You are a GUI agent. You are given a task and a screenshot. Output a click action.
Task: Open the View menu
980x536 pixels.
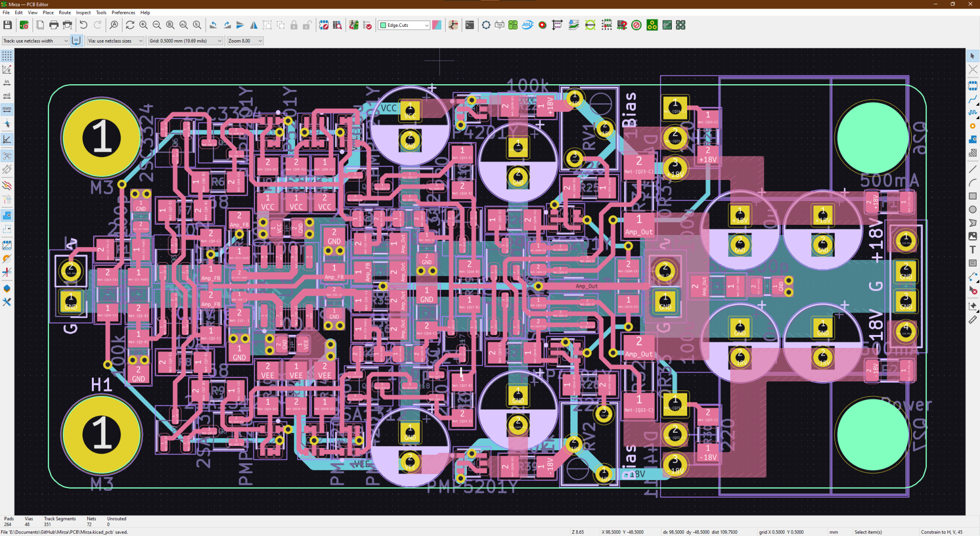pyautogui.click(x=33, y=12)
